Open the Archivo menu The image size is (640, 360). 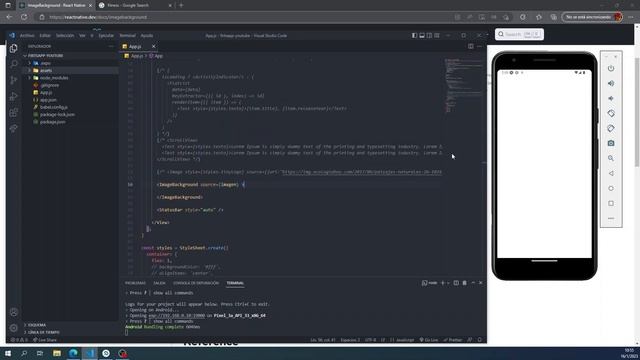click(x=27, y=36)
